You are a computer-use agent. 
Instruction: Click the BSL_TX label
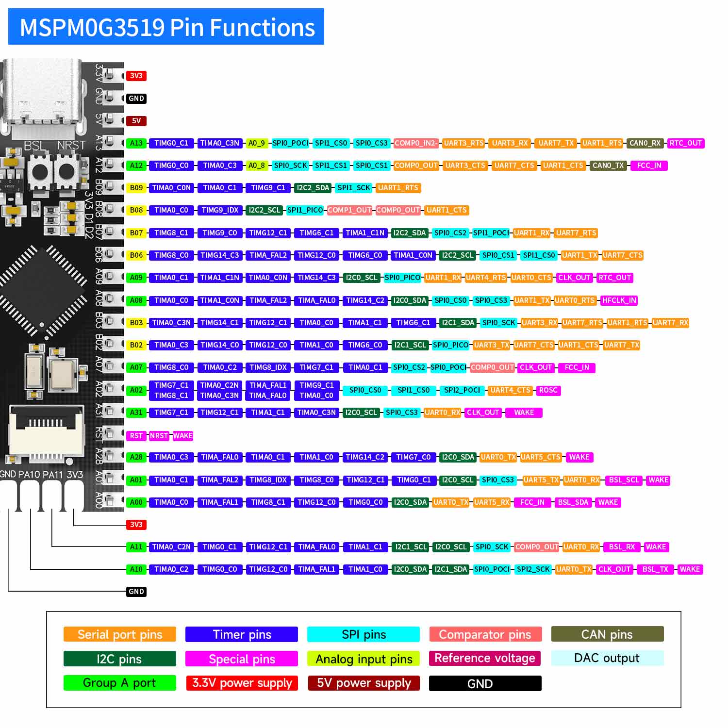(x=655, y=569)
